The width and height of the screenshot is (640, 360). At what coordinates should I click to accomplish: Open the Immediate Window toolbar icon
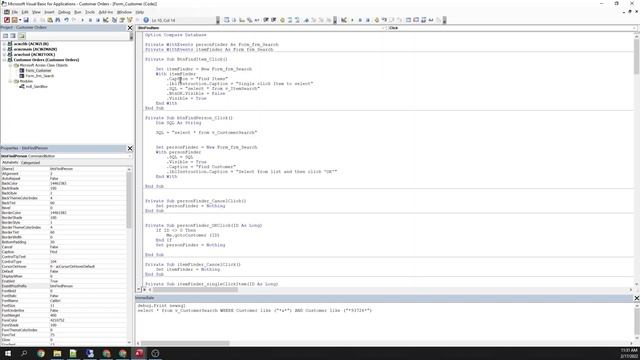416,20
